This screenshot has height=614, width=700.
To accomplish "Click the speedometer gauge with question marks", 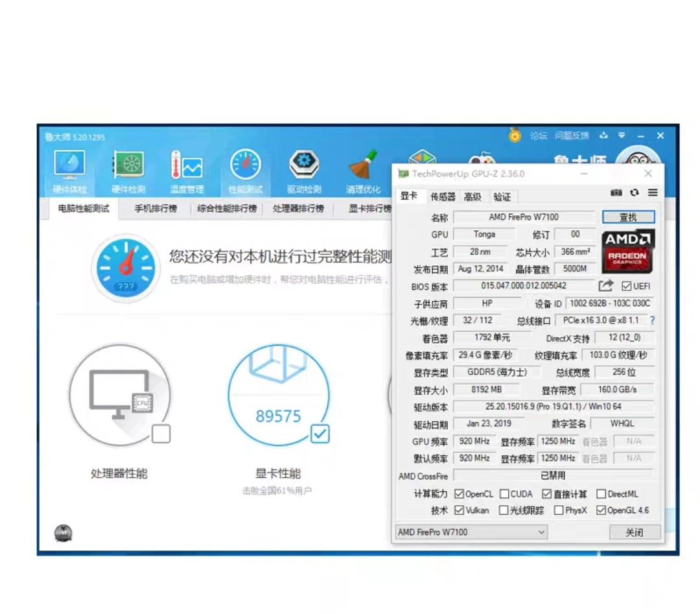I will pyautogui.click(x=126, y=268).
